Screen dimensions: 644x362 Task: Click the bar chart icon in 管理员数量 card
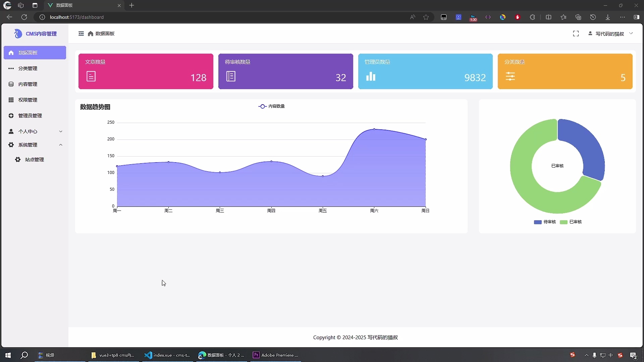tap(371, 76)
